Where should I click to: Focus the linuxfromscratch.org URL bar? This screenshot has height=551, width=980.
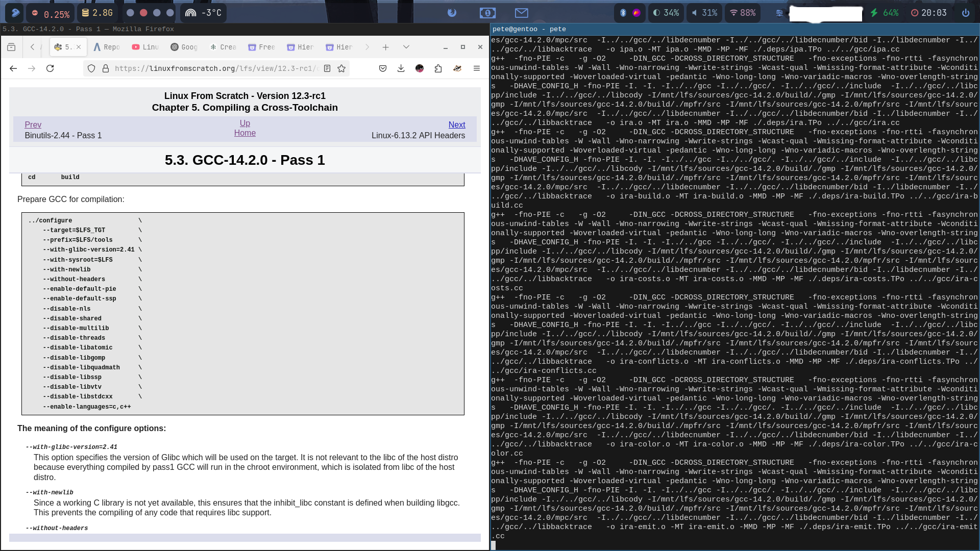[x=216, y=68]
